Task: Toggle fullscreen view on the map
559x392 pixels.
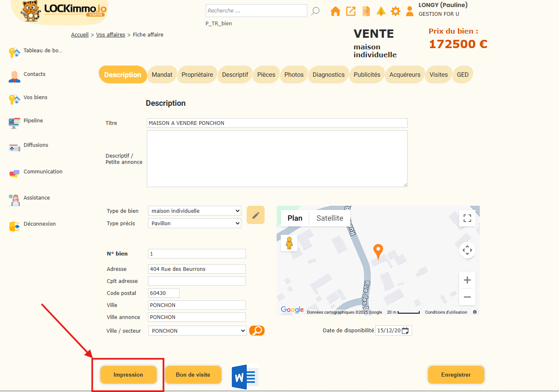Action: tap(467, 218)
